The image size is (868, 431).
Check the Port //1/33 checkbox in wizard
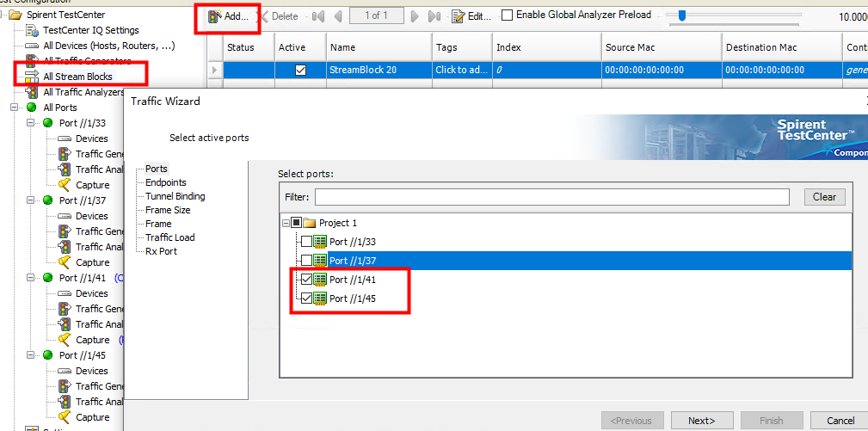pyautogui.click(x=306, y=242)
